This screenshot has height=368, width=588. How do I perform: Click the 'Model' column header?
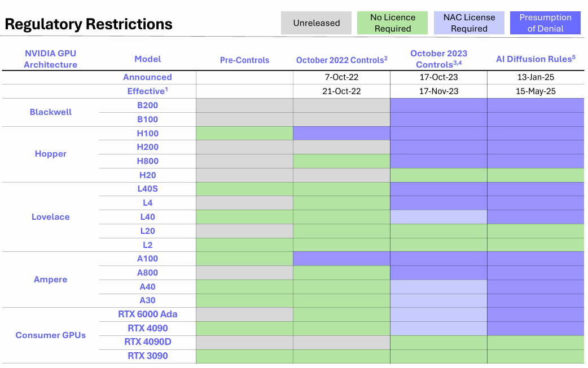pos(148,59)
